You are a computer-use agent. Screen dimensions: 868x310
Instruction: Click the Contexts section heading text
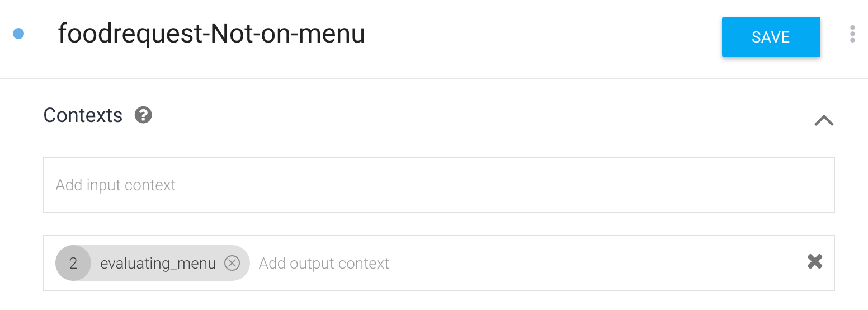[83, 115]
